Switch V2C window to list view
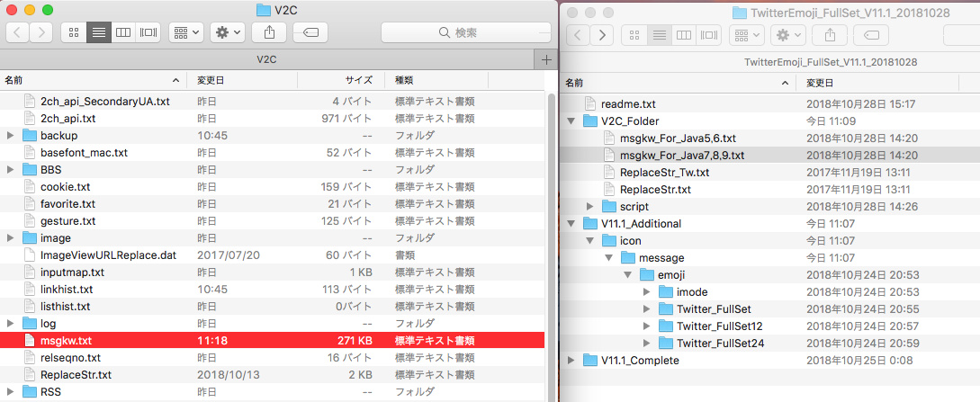 point(98,32)
